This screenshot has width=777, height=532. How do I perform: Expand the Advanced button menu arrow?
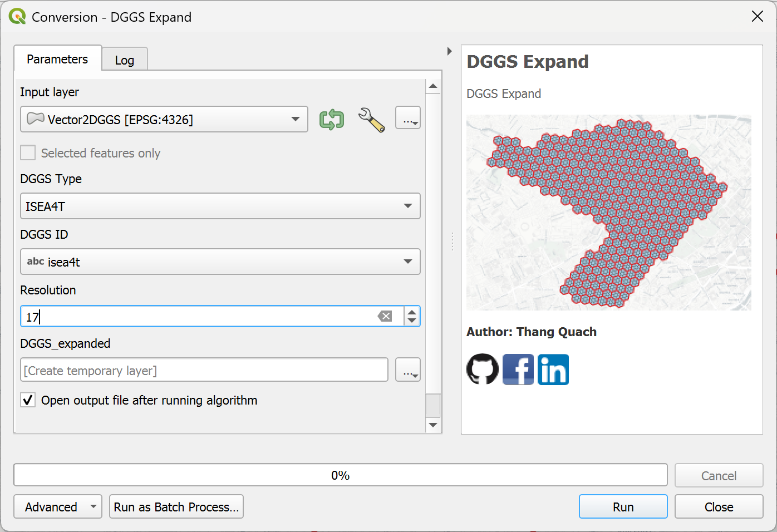(94, 506)
